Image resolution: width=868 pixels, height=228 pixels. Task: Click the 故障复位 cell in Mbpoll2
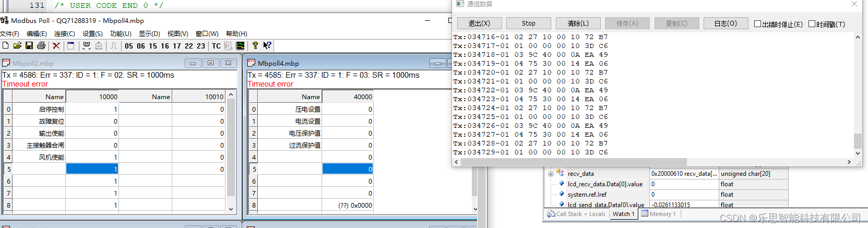pyautogui.click(x=39, y=121)
